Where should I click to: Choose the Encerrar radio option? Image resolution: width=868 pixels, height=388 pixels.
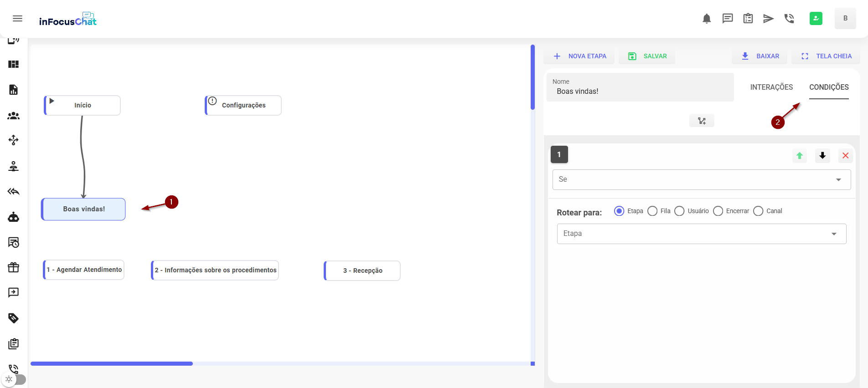coord(718,211)
